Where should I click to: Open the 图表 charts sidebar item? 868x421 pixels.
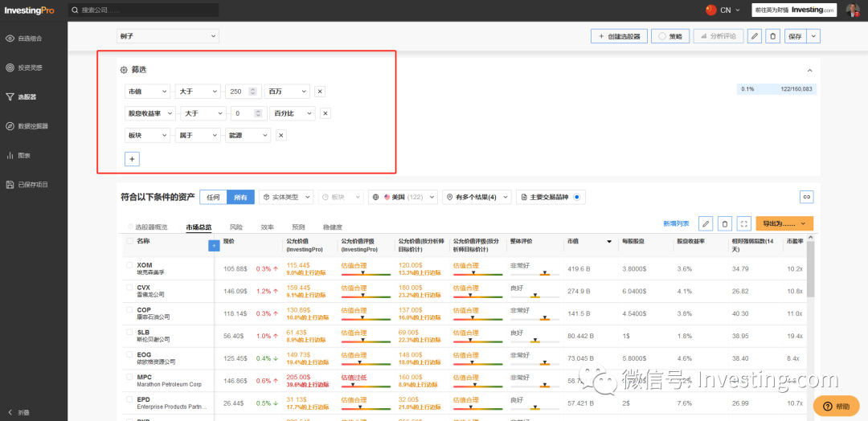[x=18, y=155]
